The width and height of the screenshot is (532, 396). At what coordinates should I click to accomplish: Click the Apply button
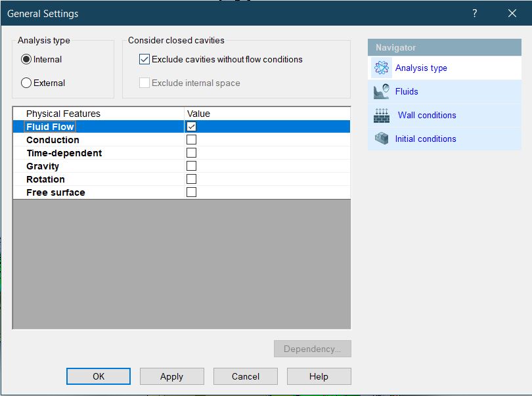(171, 376)
